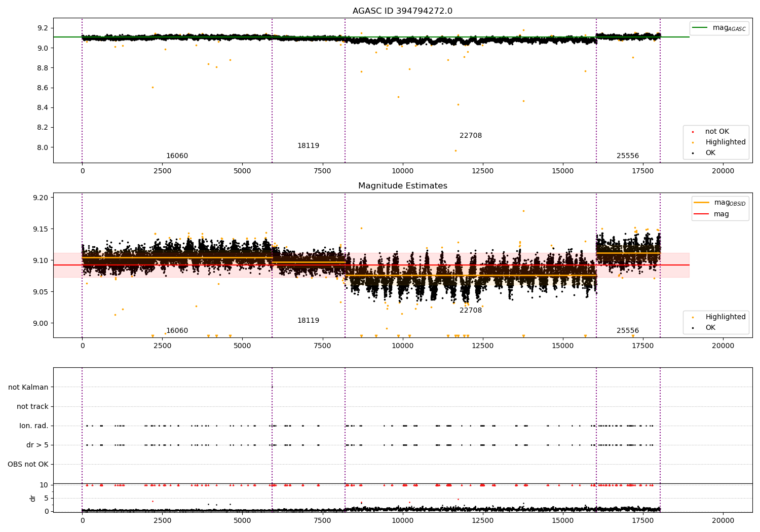Click the 9.20 tick on middle y-axis
The width and height of the screenshot is (760, 532).
[x=41, y=198]
